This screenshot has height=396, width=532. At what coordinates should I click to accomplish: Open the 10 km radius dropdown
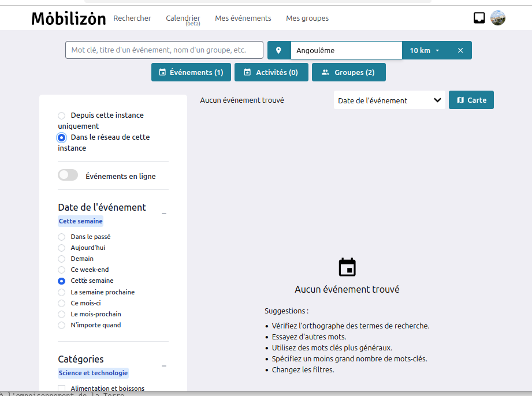425,50
